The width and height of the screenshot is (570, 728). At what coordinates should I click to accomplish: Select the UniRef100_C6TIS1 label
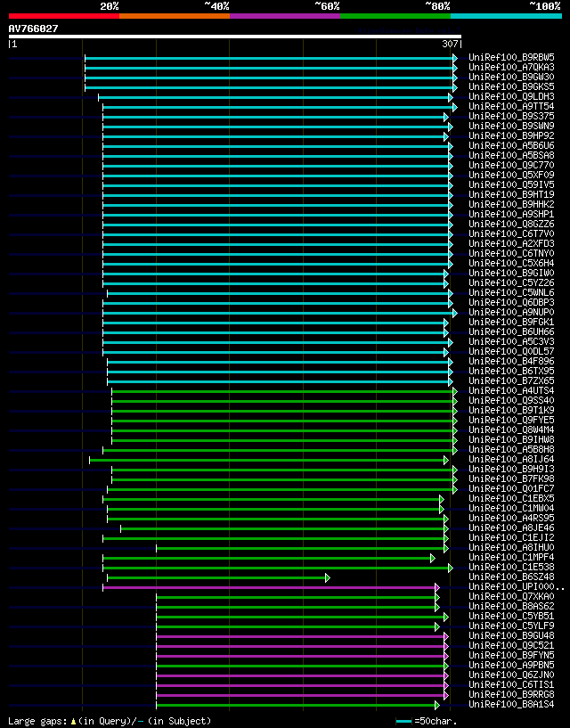click(511, 685)
